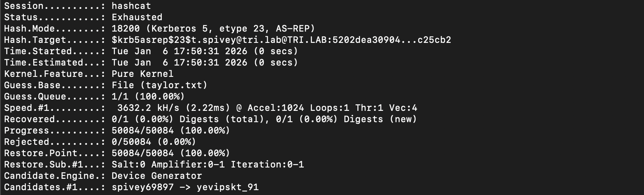
Task: Click the Progress value "50084/50084"
Action: [142, 131]
